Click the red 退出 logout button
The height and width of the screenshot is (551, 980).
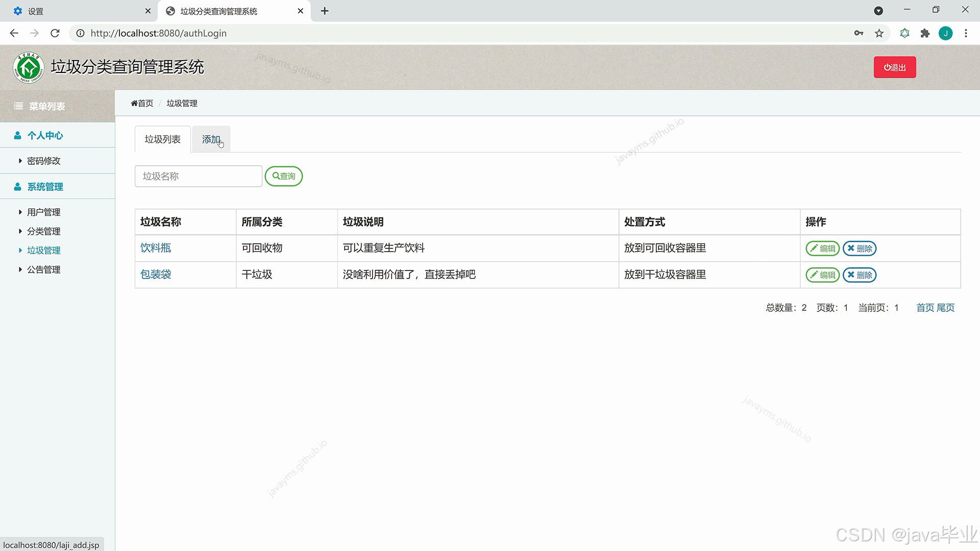tap(895, 67)
